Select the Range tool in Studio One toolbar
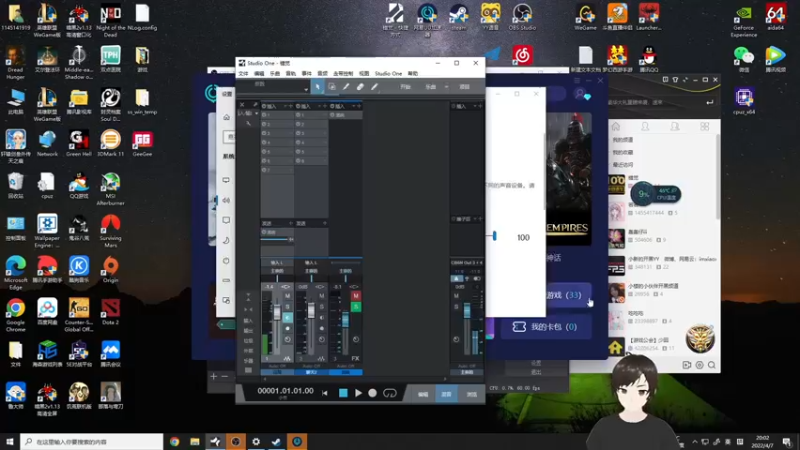 [x=332, y=87]
